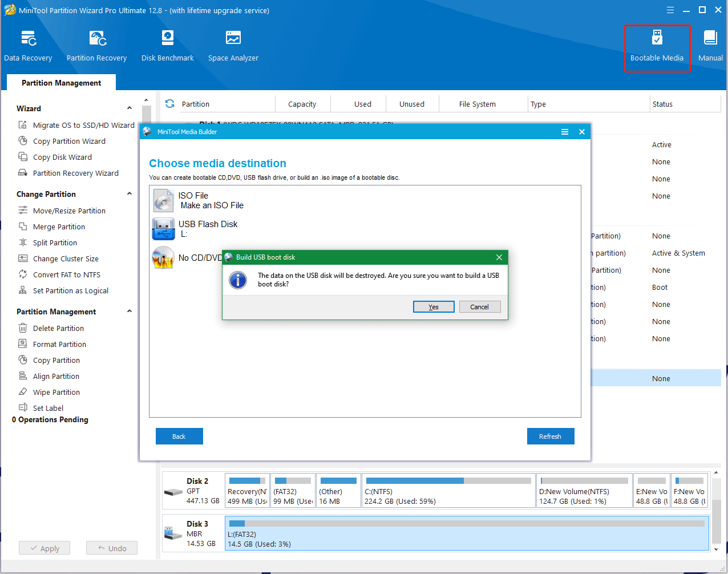Select Wipe Partition
The height and width of the screenshot is (574, 728).
coord(56,392)
